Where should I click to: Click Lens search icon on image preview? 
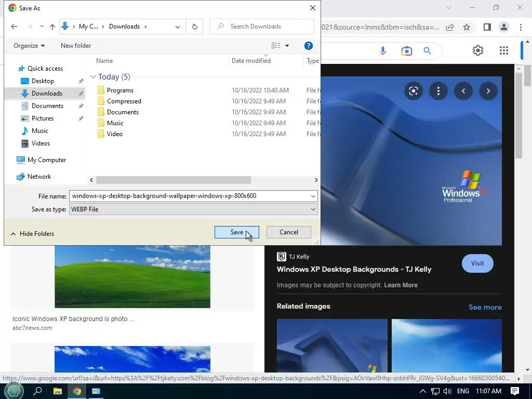(x=413, y=91)
